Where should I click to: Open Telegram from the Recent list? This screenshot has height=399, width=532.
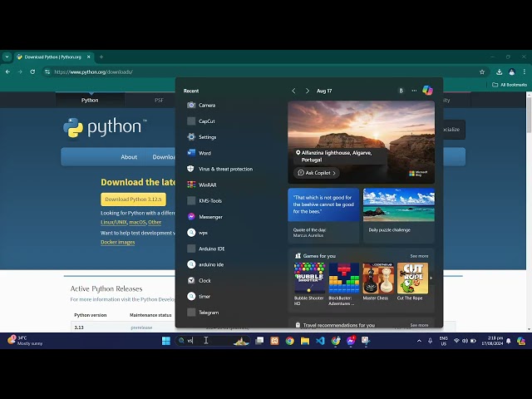203,313
